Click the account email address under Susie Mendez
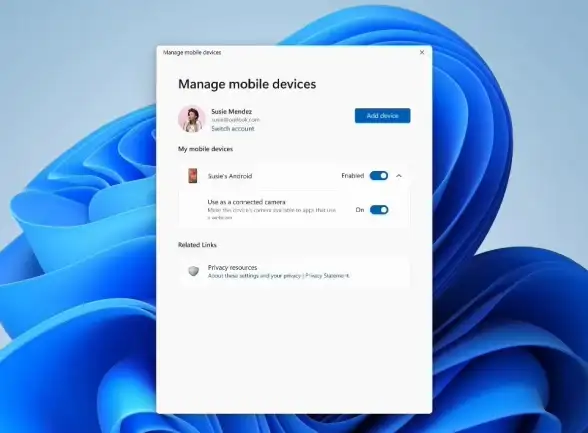The image size is (588, 433). [x=235, y=120]
